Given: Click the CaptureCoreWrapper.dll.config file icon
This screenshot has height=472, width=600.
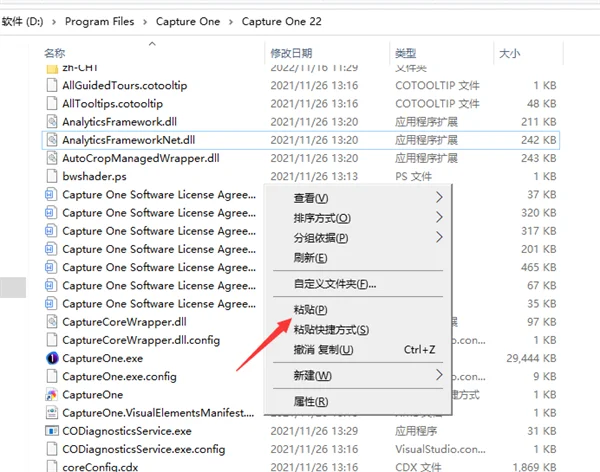Looking at the screenshot, I should (52, 340).
